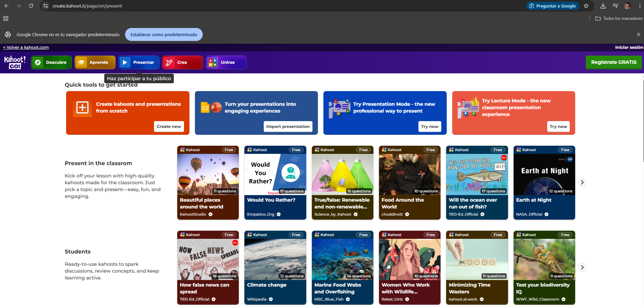This screenshot has height=305, width=644.
Task: Open the Earth at Night kahoot thumbnail
Action: pos(544,174)
